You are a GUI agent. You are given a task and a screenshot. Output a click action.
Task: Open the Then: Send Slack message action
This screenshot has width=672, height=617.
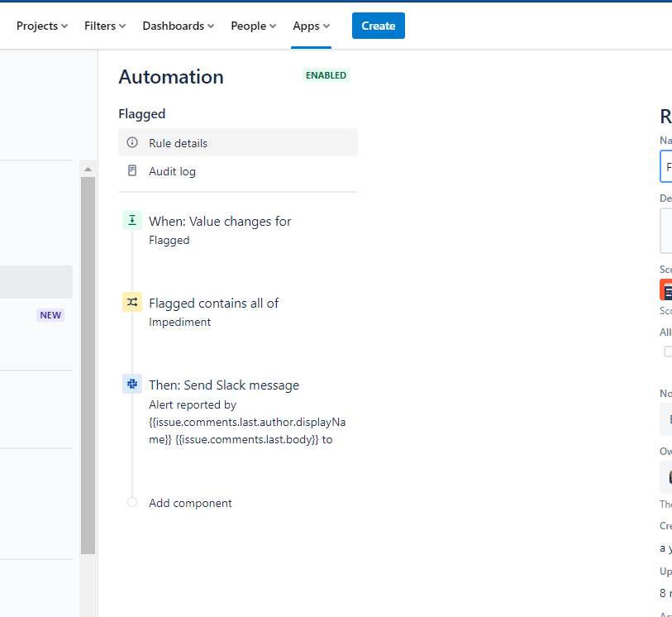224,385
